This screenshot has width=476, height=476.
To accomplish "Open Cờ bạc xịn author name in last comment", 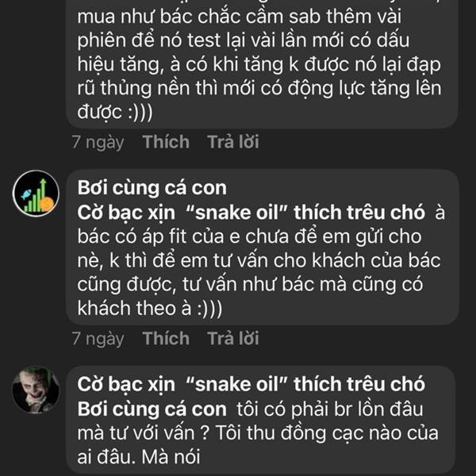I will (251, 384).
